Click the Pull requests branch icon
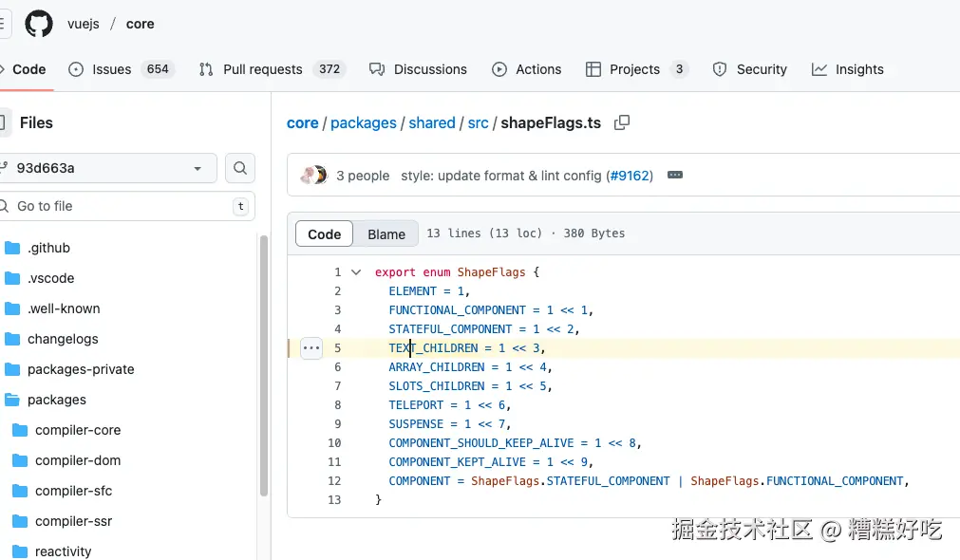 point(206,69)
